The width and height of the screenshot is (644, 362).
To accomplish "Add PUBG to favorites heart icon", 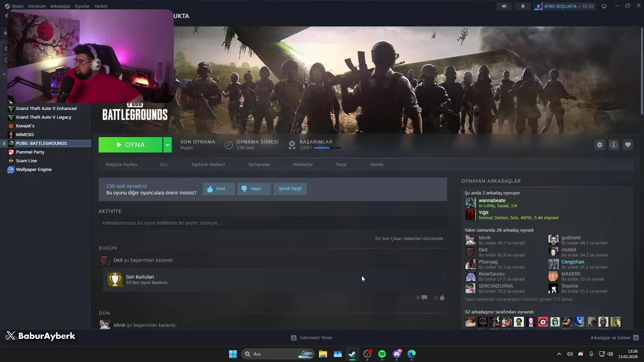I will tap(628, 145).
